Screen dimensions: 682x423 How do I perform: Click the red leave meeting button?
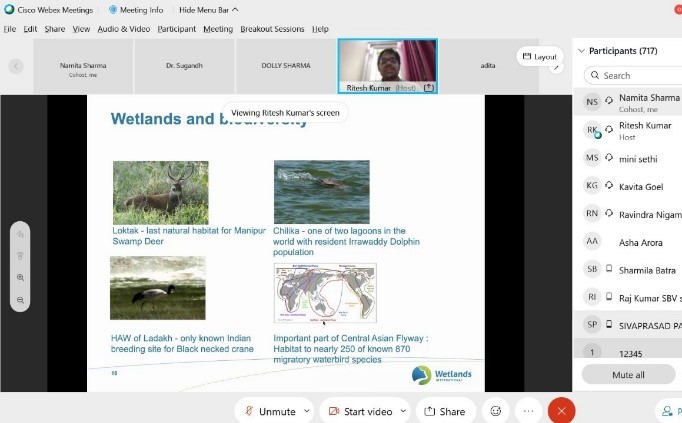click(x=562, y=411)
